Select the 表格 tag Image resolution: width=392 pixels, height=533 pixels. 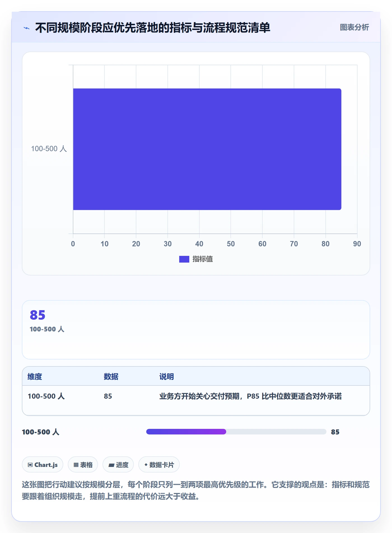coord(83,465)
